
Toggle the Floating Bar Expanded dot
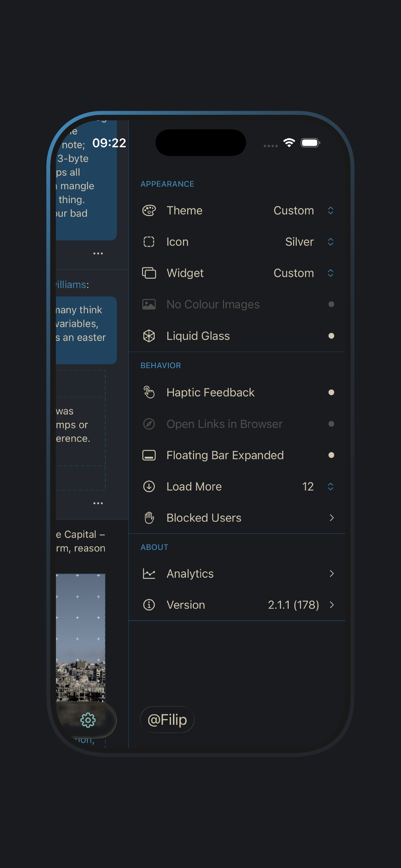pos(331,455)
